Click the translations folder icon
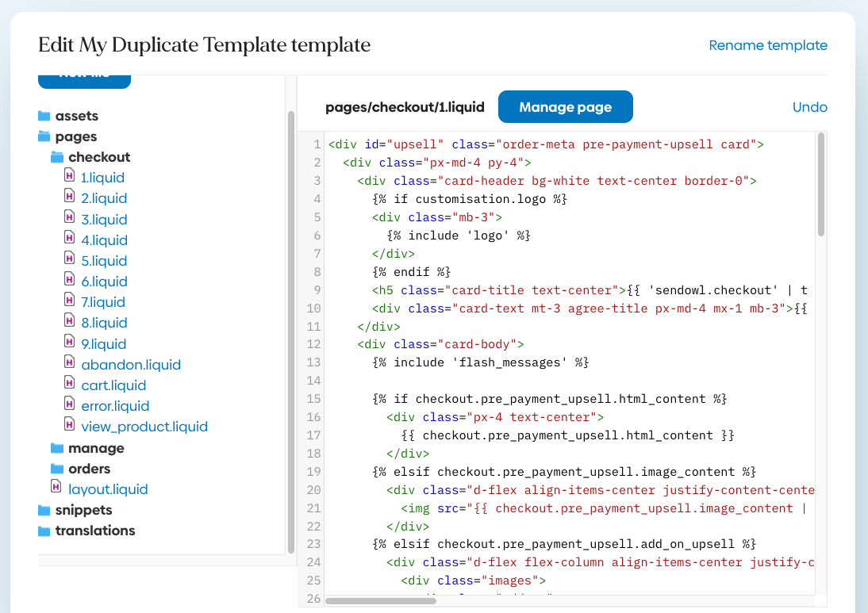The width and height of the screenshot is (868, 613). [44, 531]
